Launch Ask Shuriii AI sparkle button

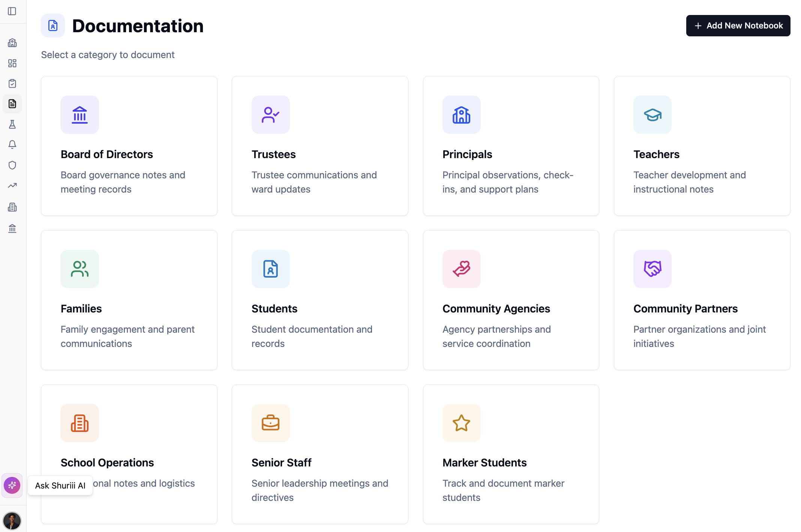point(12,486)
